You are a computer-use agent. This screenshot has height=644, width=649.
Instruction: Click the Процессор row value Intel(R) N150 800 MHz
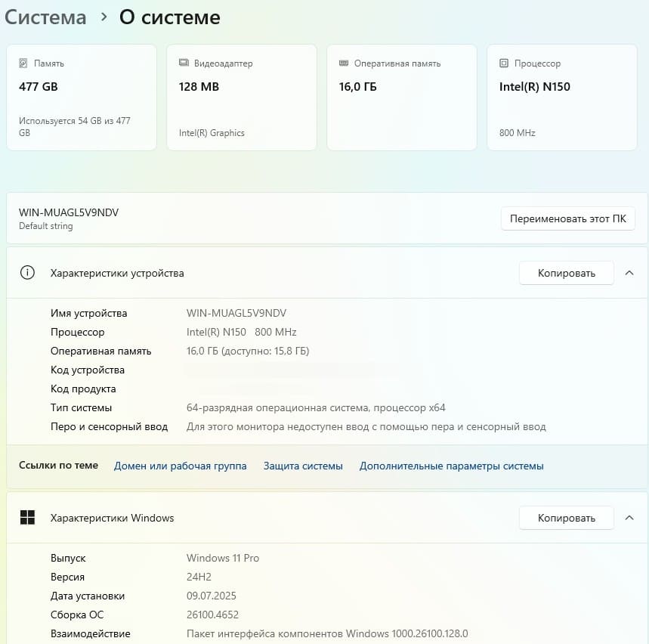pyautogui.click(x=241, y=332)
